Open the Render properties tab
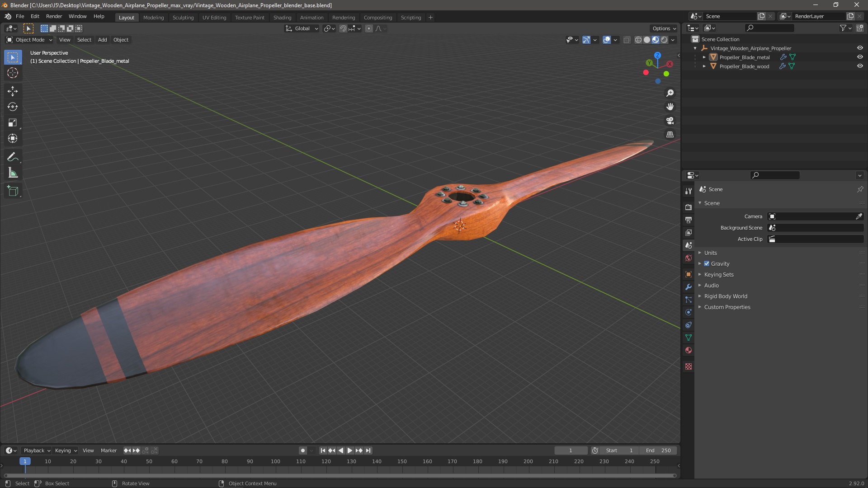This screenshot has width=868, height=488. (688, 207)
